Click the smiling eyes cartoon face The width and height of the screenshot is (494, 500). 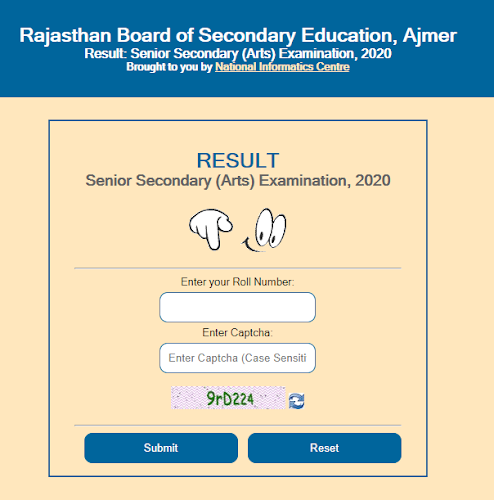click(x=264, y=230)
